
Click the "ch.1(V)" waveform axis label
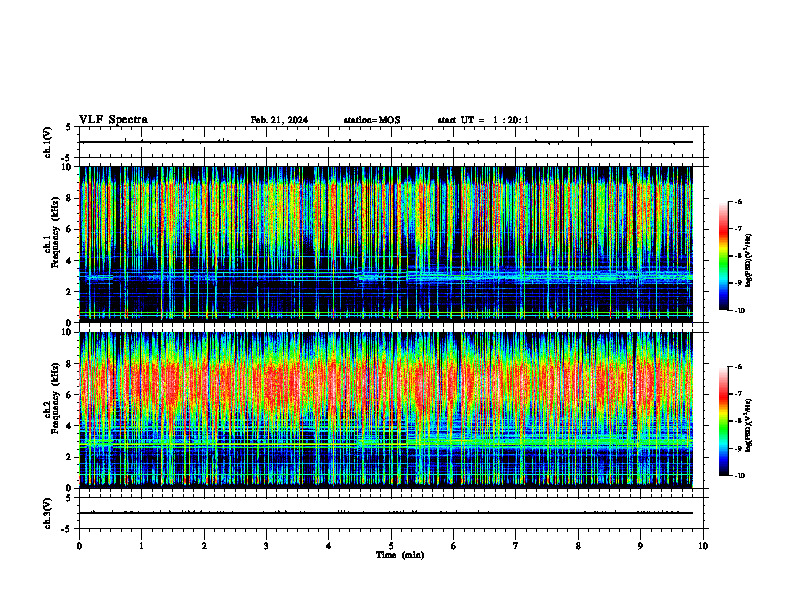[48, 142]
